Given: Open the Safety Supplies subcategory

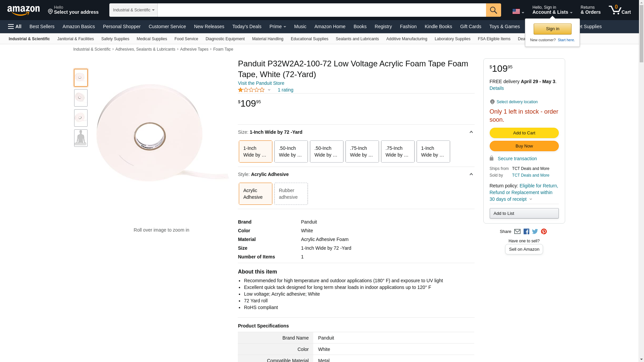Looking at the screenshot, I should (x=115, y=39).
